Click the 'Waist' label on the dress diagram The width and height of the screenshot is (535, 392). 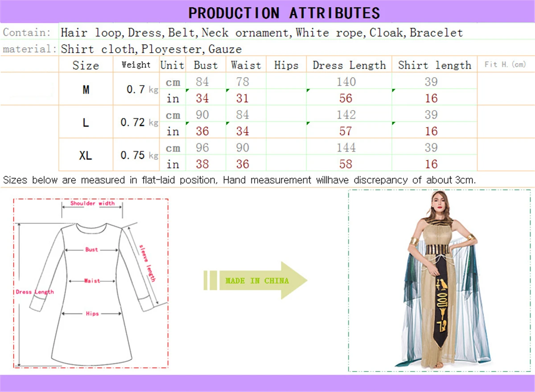pyautogui.click(x=91, y=281)
